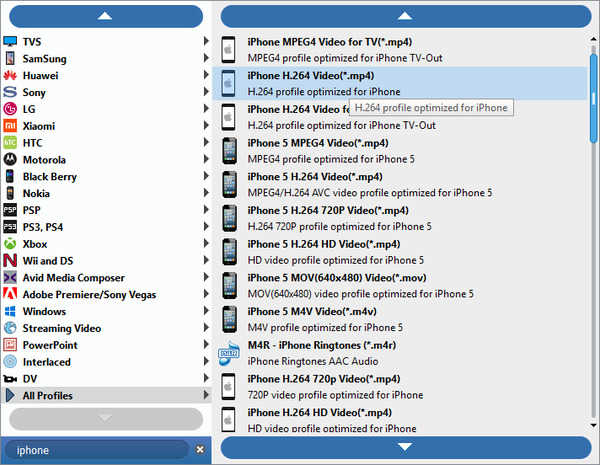Viewport: 600px width, 465px height.
Task: Click the DV camcorder icon
Action: tap(10, 379)
